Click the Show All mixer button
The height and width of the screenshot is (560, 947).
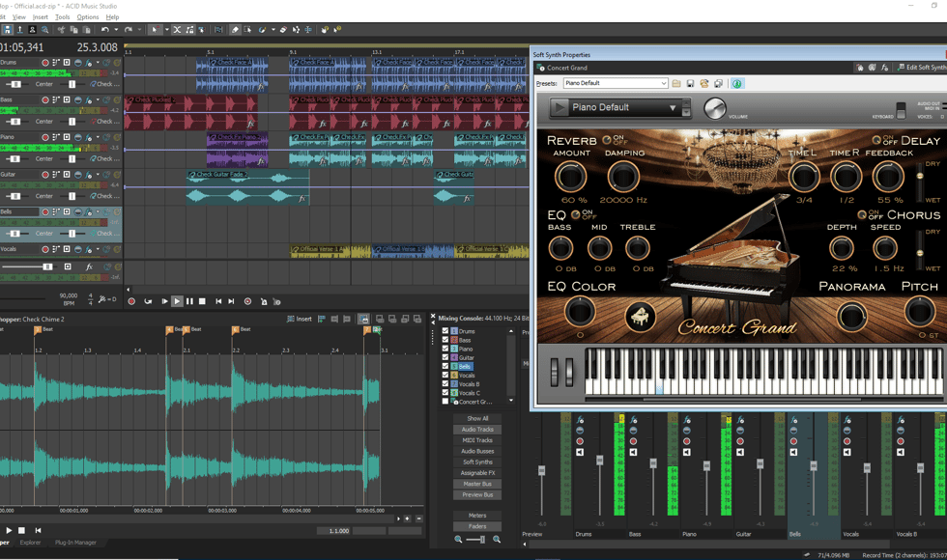(477, 418)
